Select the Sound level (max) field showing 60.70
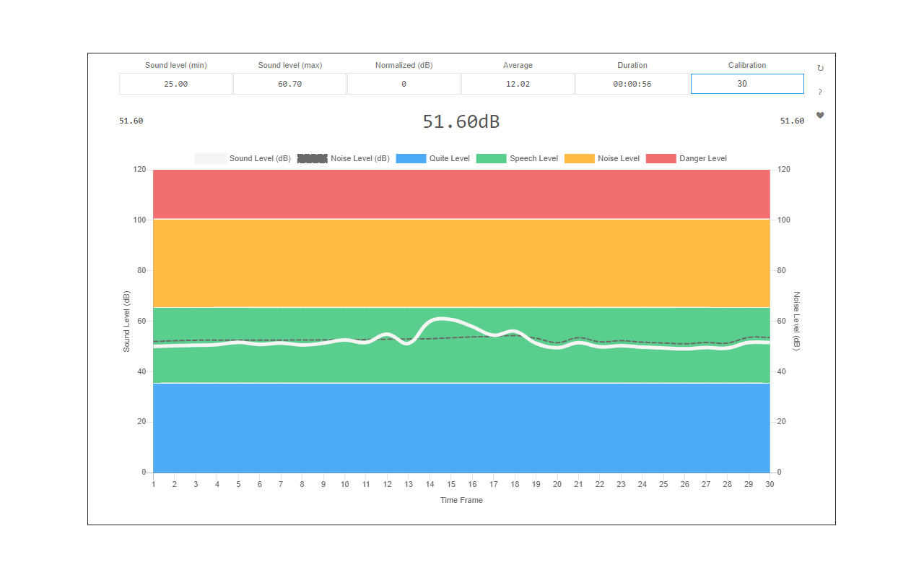This screenshot has height=578, width=924. tap(290, 84)
